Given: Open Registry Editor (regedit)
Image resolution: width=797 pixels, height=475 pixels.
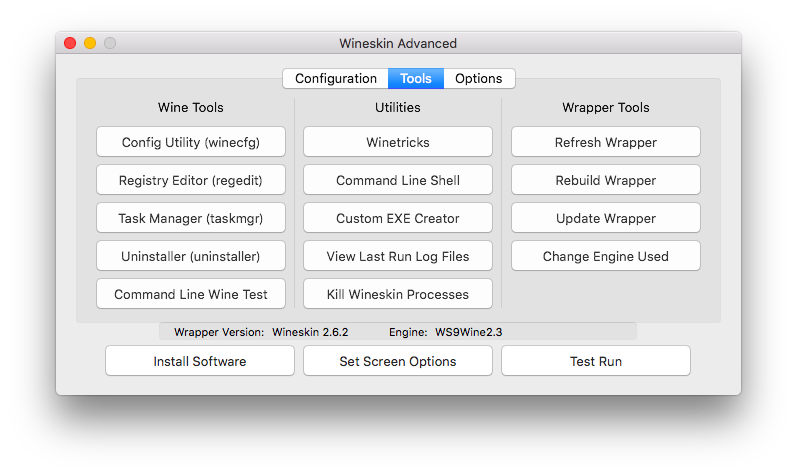Looking at the screenshot, I should (191, 180).
